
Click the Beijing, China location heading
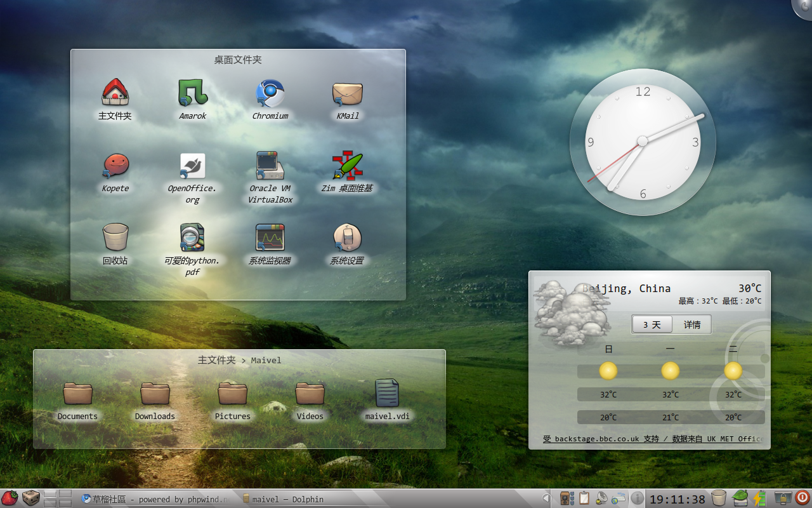(x=627, y=288)
